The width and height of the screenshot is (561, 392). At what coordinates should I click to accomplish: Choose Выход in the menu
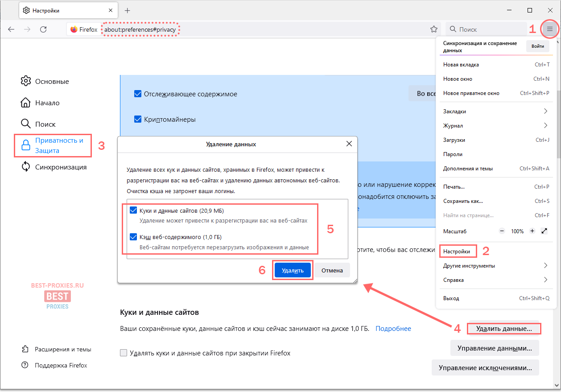[x=496, y=298]
